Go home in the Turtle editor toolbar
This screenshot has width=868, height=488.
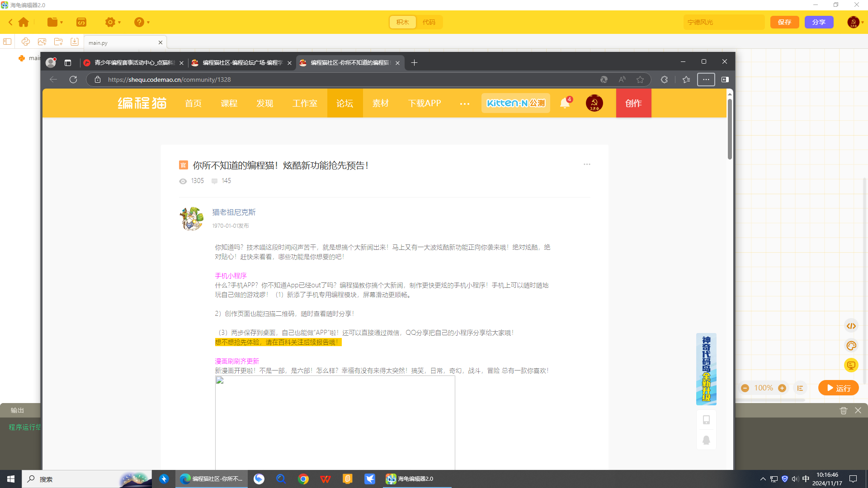(24, 22)
